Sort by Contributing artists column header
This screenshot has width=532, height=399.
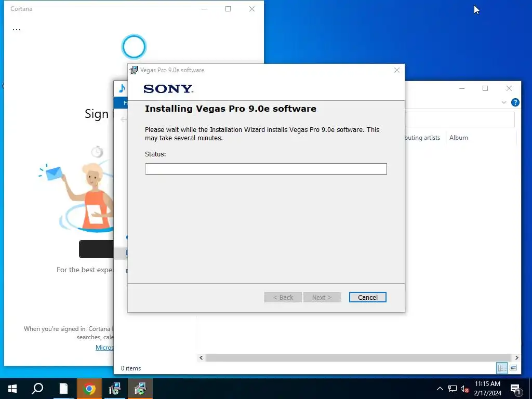click(x=422, y=138)
